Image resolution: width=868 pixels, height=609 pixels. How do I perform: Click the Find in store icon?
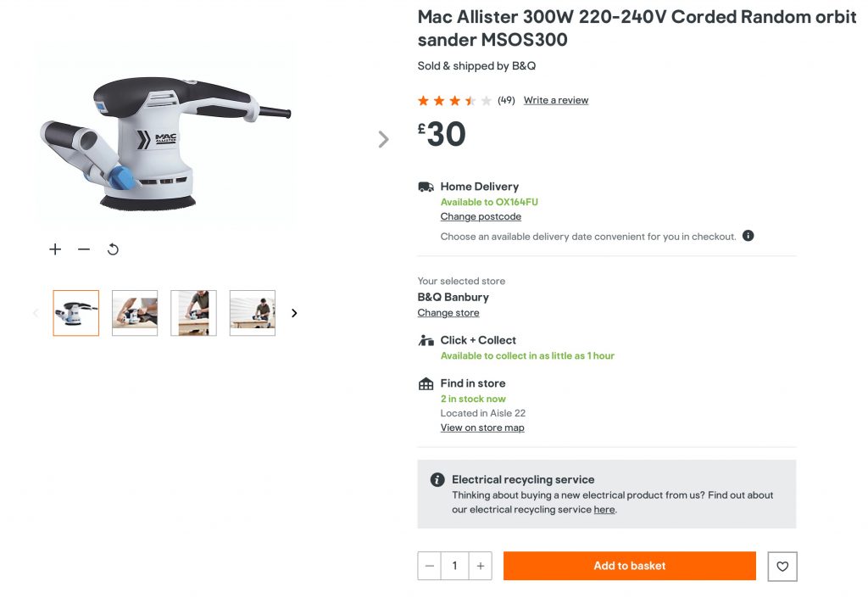[x=426, y=384]
